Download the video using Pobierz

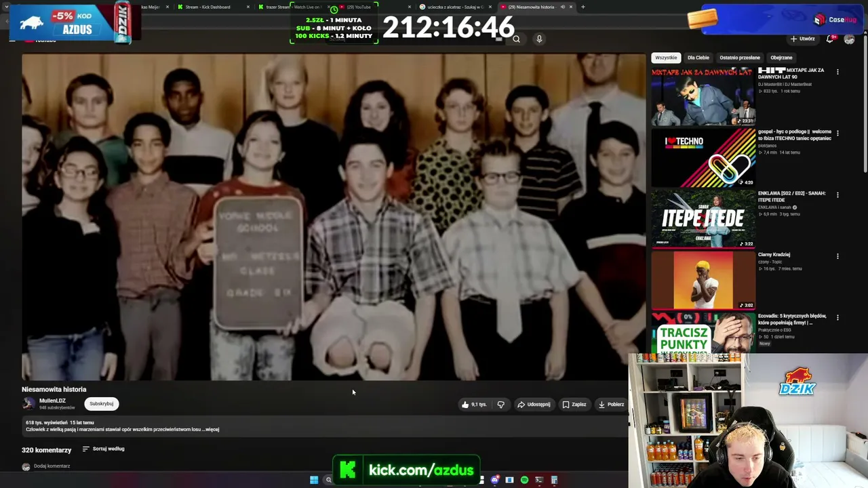click(x=611, y=405)
